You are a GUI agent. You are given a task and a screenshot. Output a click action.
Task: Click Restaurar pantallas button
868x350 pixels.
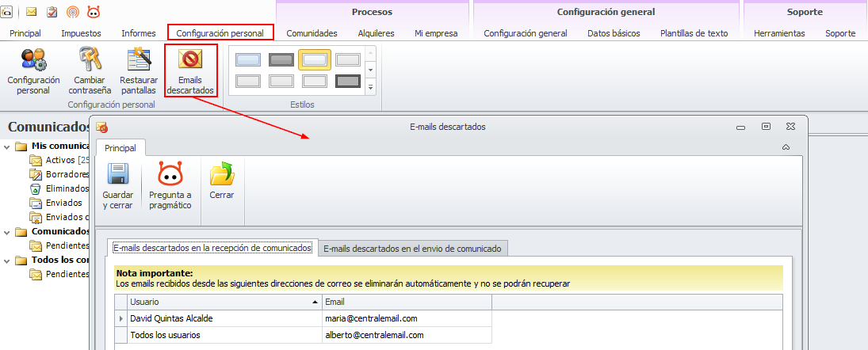[x=139, y=72]
